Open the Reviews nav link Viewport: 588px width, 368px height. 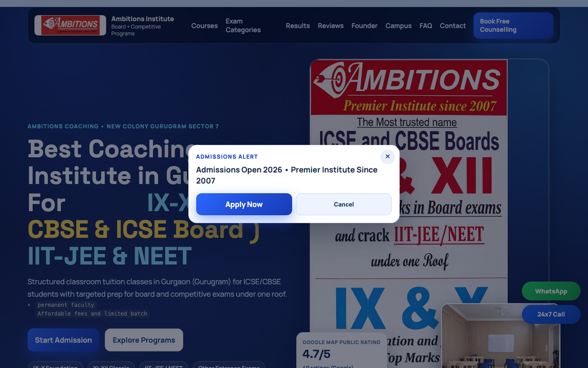[331, 26]
